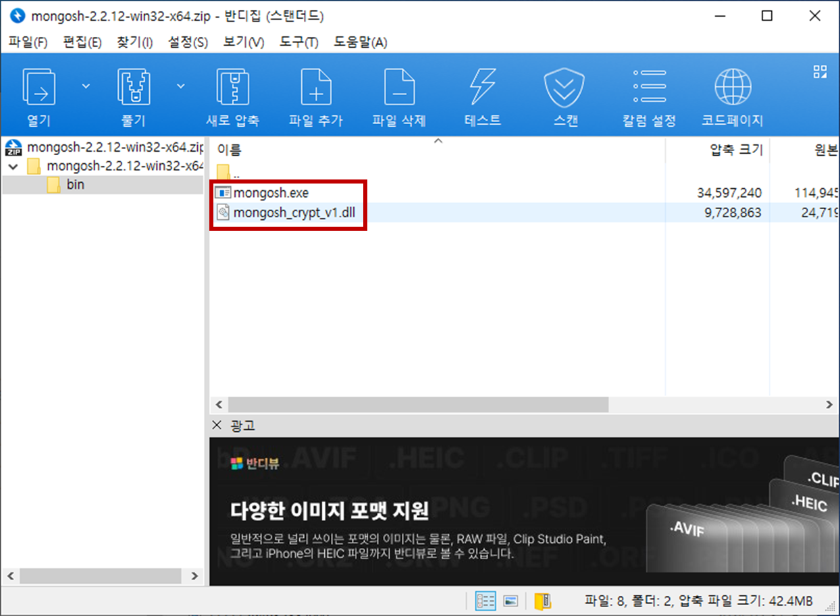Maximize the Bandizip window

pyautogui.click(x=767, y=16)
